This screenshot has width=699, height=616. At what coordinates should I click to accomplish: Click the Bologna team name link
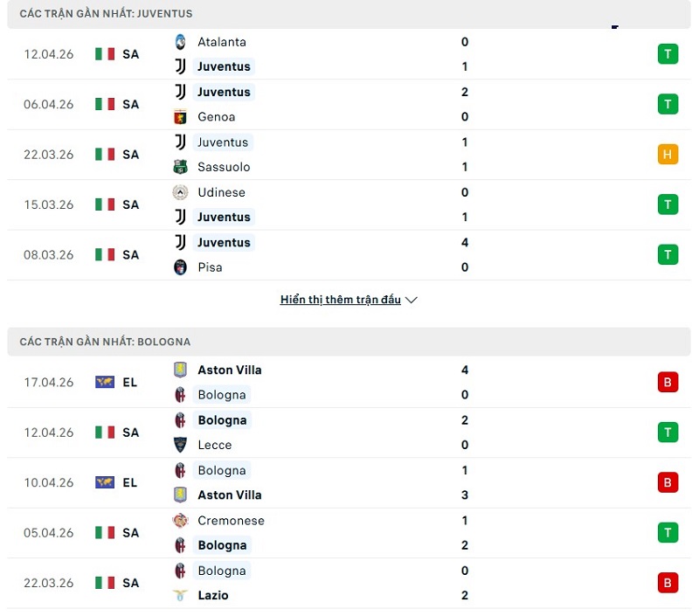[x=222, y=394]
